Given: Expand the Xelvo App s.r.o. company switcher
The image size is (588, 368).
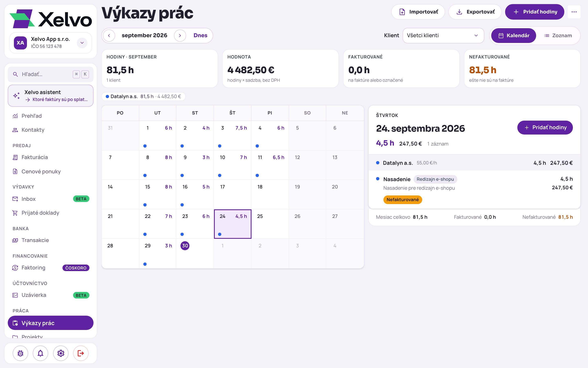Looking at the screenshot, I should click(82, 43).
